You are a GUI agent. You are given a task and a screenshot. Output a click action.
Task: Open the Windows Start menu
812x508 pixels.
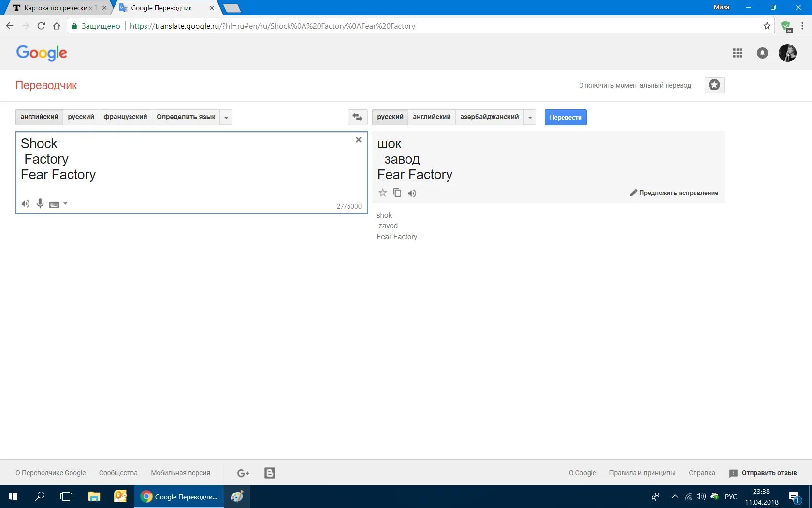click(13, 496)
